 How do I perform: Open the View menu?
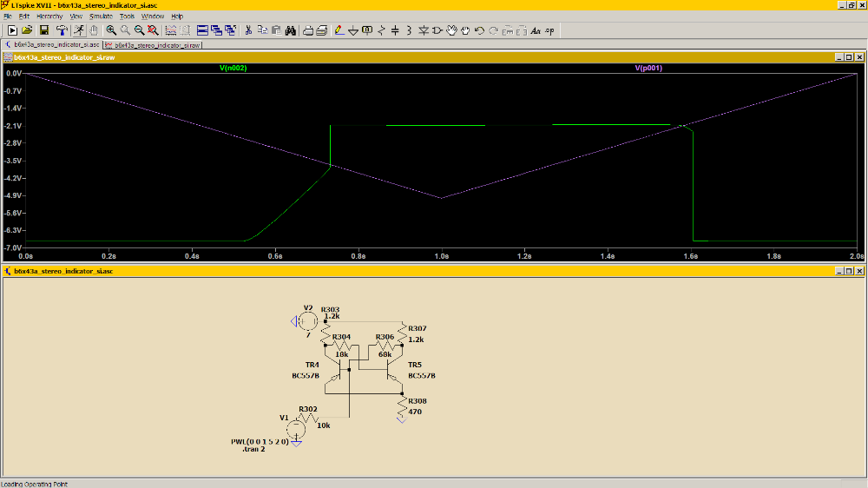pos(76,16)
